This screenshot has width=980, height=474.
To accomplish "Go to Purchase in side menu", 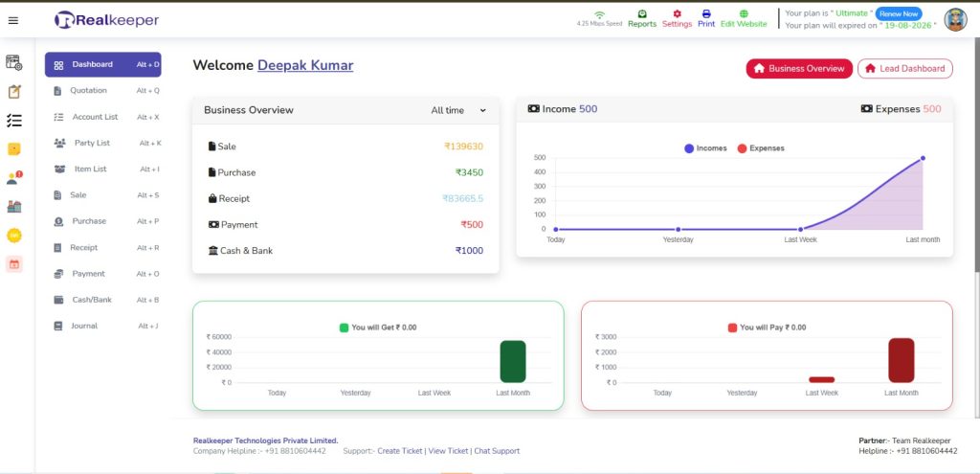I will click(103, 221).
